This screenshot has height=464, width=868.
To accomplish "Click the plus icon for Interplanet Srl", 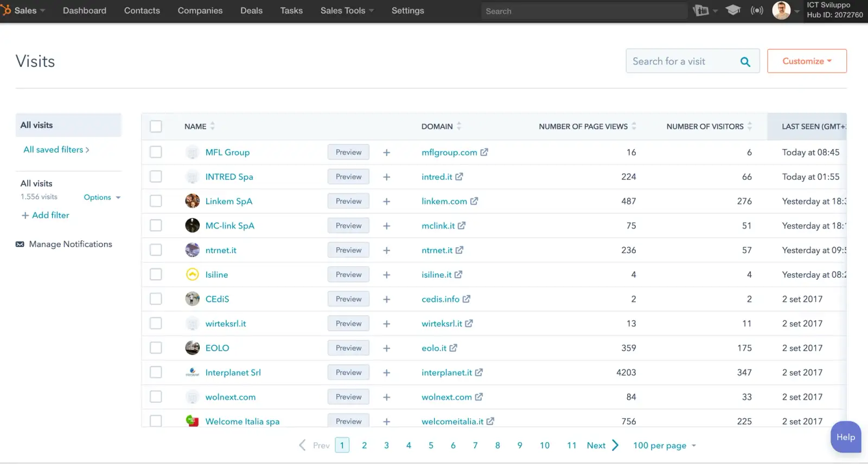I will (x=387, y=373).
